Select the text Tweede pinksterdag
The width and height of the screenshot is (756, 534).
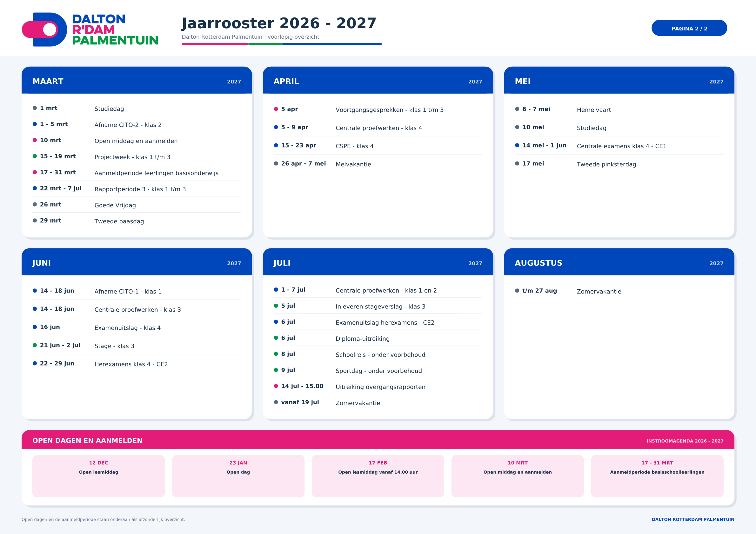click(606, 164)
